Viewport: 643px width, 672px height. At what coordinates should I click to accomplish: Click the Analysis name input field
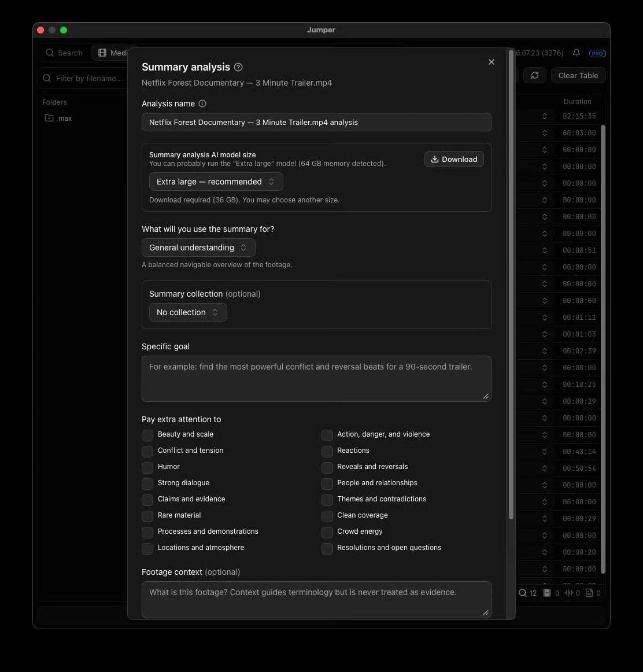[316, 122]
